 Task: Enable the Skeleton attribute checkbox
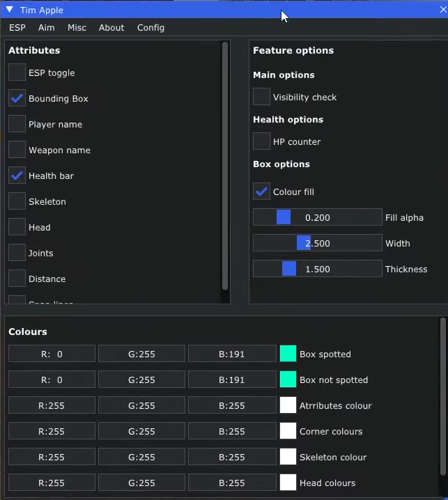[17, 201]
